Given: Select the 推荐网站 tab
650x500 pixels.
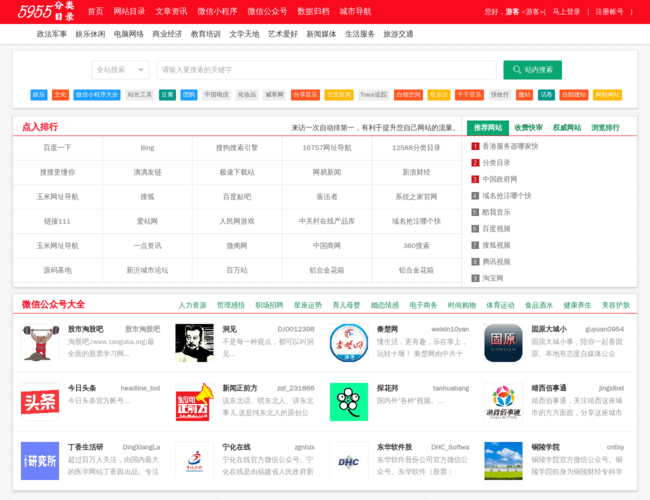Looking at the screenshot, I should point(488,128).
